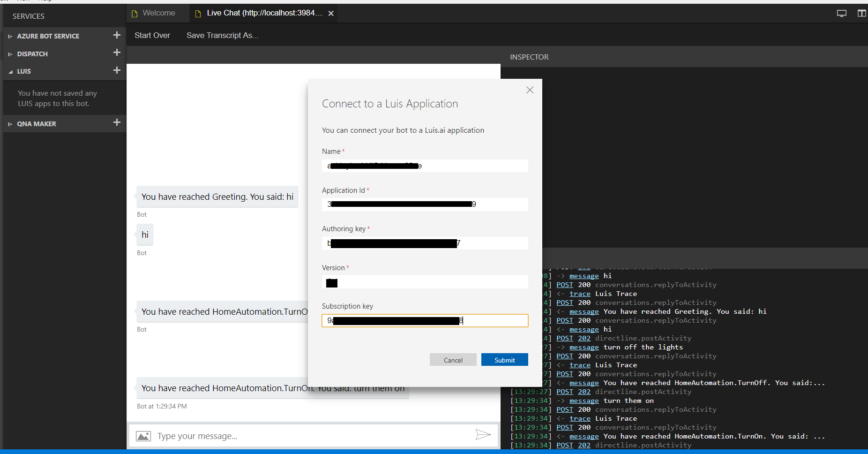Submit the Luis application form
Screen dimensions: 868x454
point(504,359)
